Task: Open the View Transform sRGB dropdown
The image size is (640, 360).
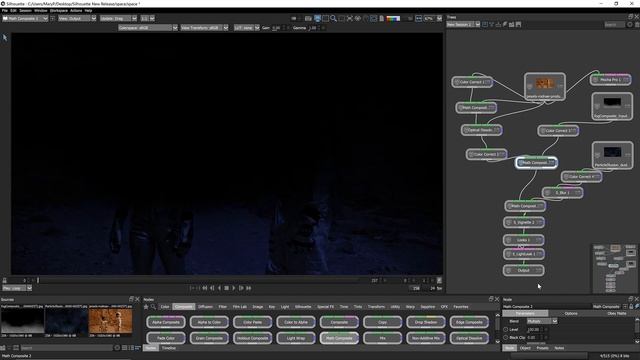Action: (204, 28)
